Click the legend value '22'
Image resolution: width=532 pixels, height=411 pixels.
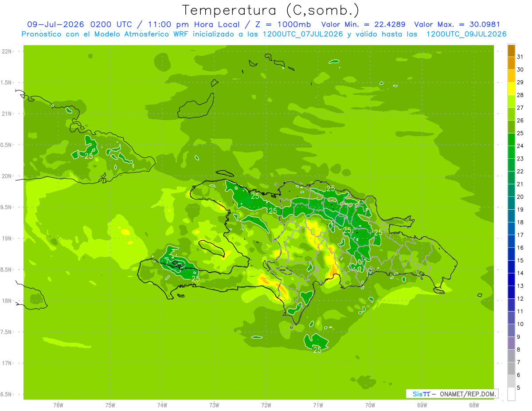pyautogui.click(x=520, y=172)
